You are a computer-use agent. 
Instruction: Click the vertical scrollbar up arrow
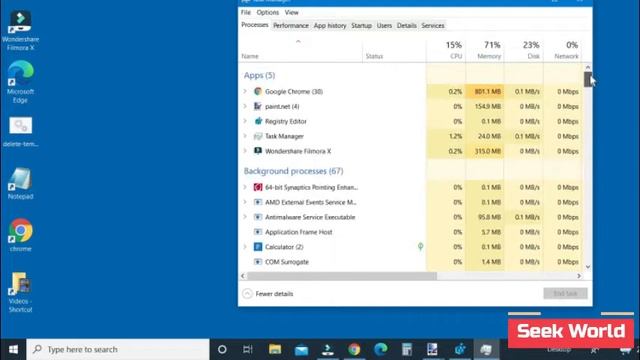[x=588, y=67]
